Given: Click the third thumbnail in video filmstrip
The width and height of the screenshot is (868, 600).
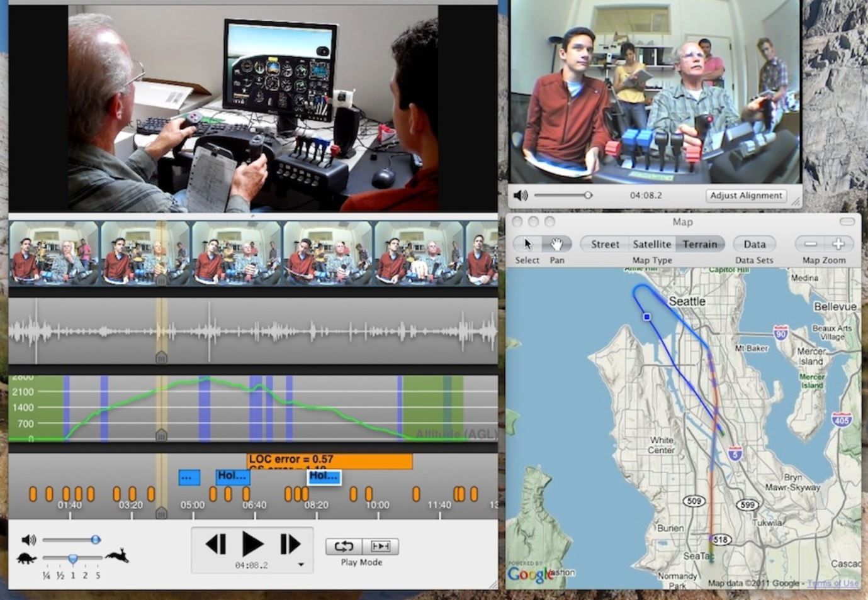Looking at the screenshot, I should (x=236, y=253).
